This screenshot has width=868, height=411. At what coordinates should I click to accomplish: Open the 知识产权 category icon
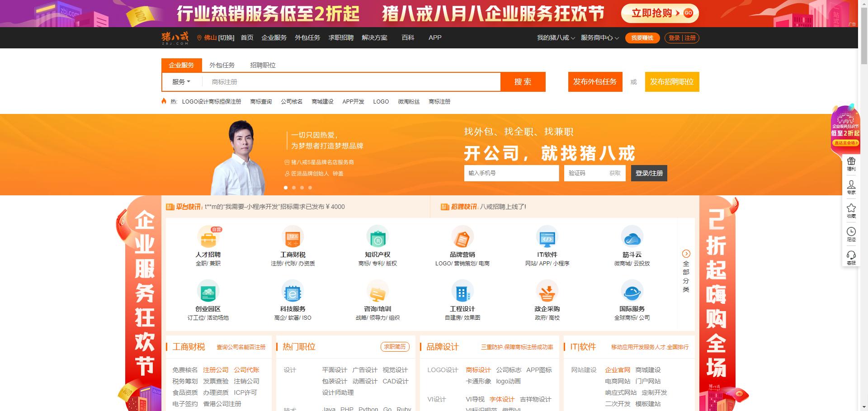click(x=377, y=236)
